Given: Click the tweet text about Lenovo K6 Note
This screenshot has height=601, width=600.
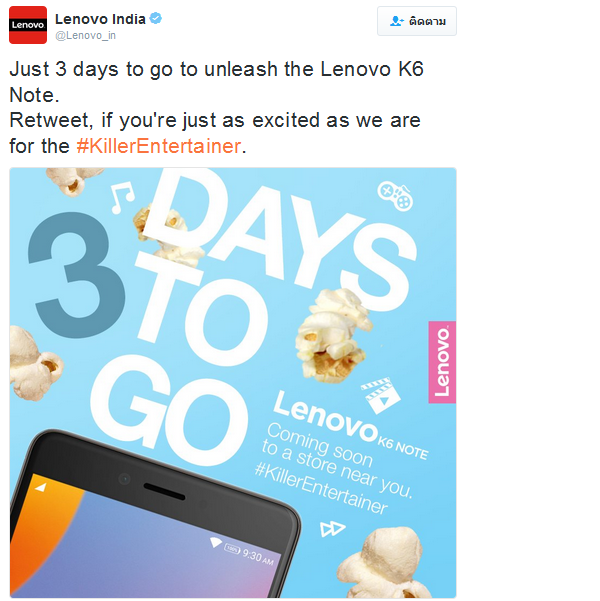Looking at the screenshot, I should [216, 108].
